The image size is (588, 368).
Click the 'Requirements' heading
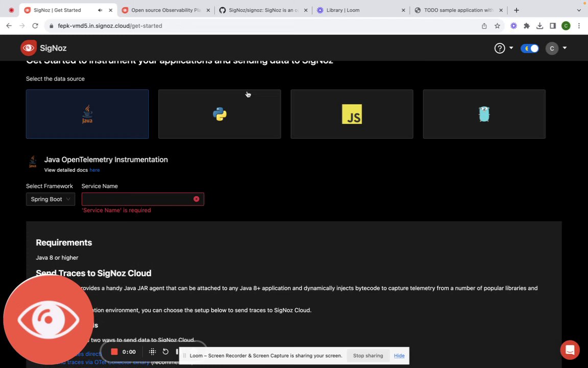click(64, 243)
